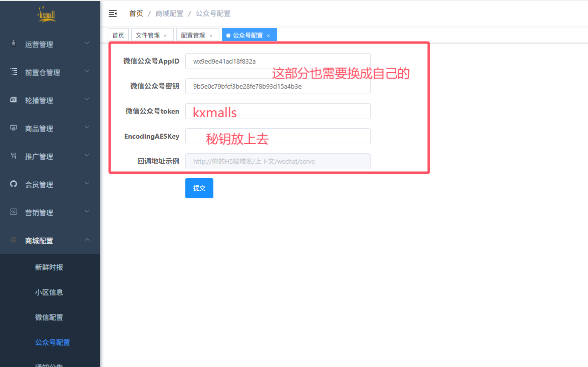Close the 配置管理 tab
This screenshot has height=367, width=588.
tap(211, 36)
